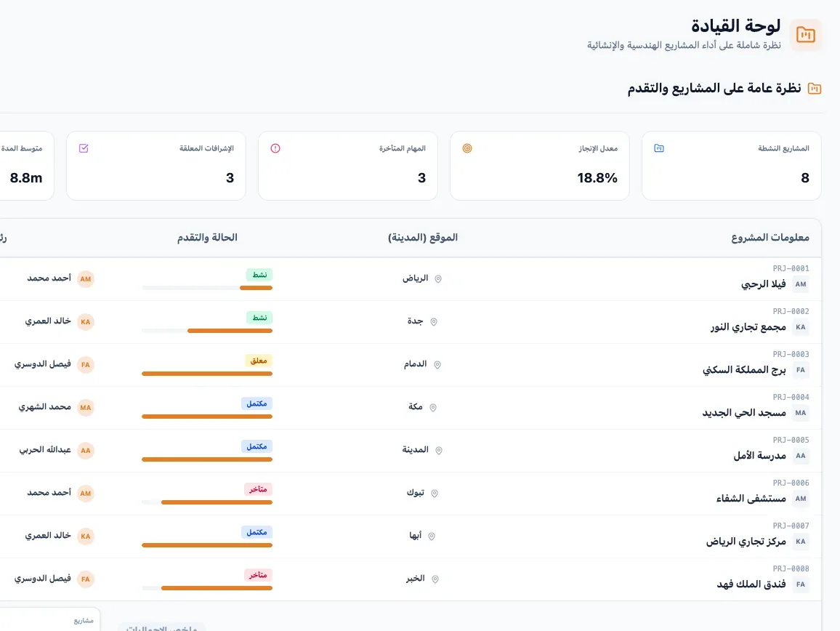Click the location pin beside جدة
Viewport: 840px width, 631px height.
(434, 321)
